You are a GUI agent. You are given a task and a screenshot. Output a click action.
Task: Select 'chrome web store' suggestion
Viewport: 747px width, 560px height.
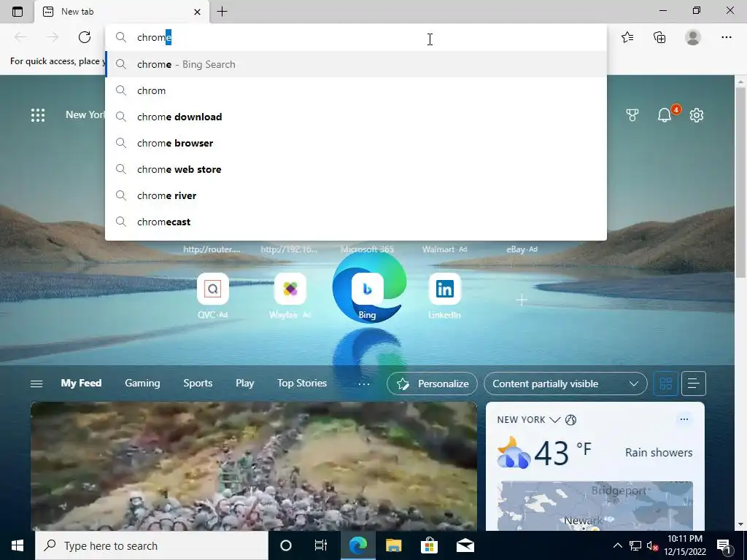click(355, 169)
